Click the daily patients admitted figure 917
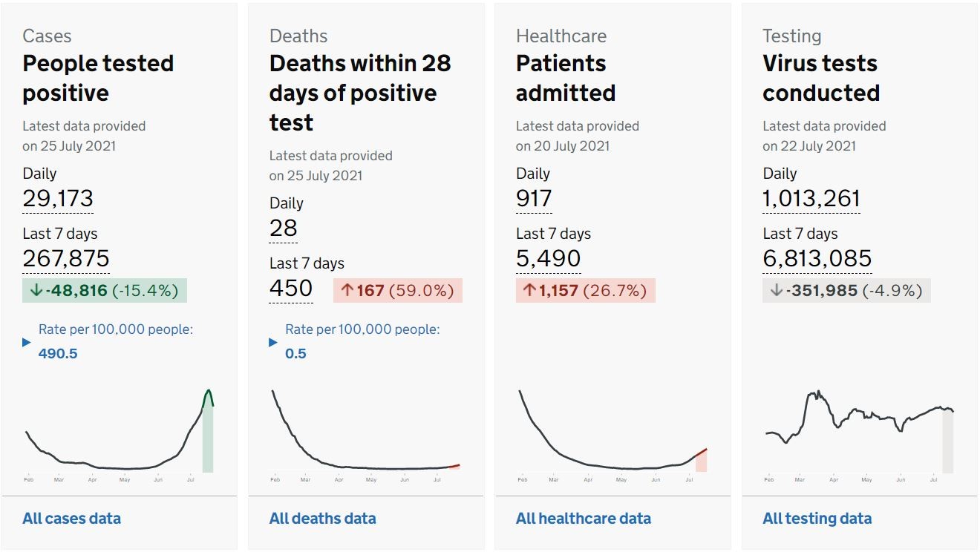 534,199
